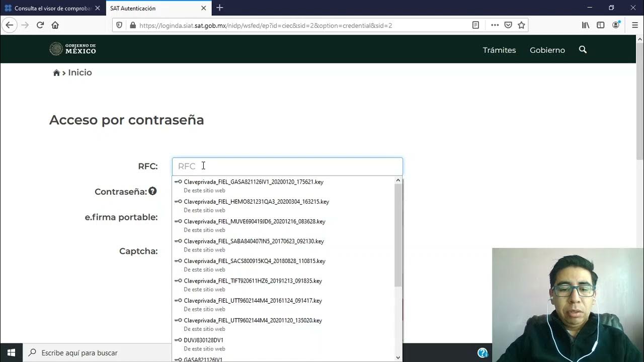Open the tracking protection shield icon
This screenshot has height=362, width=644.
coord(119,25)
